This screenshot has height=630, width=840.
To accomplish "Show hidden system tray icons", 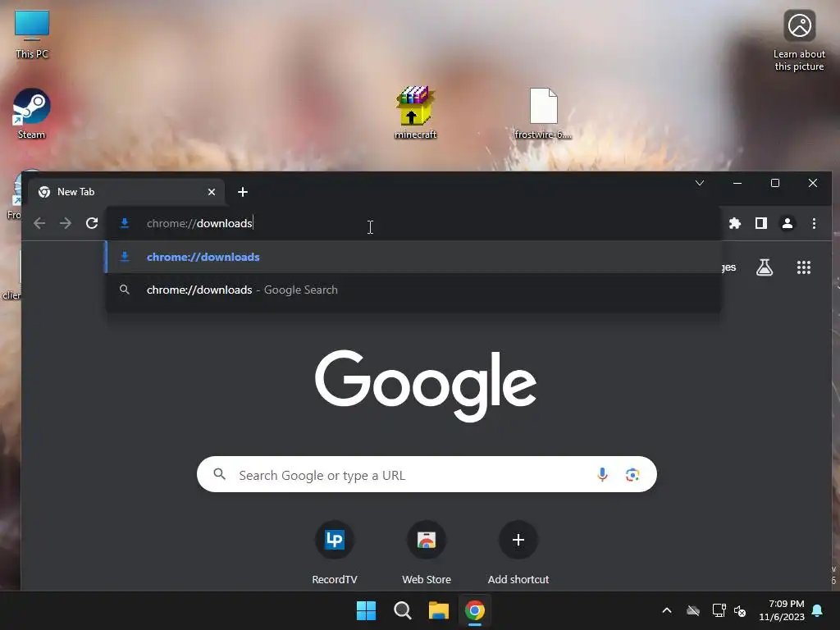I will pos(667,610).
